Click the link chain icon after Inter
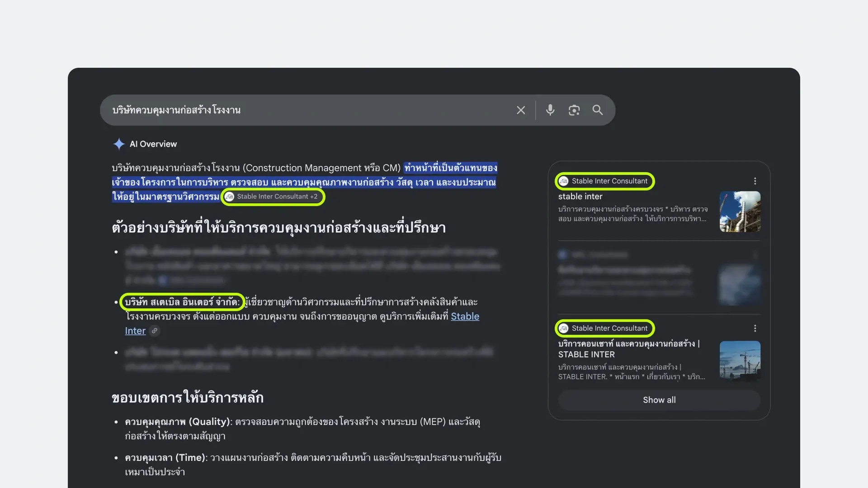868x488 pixels. [x=155, y=331]
